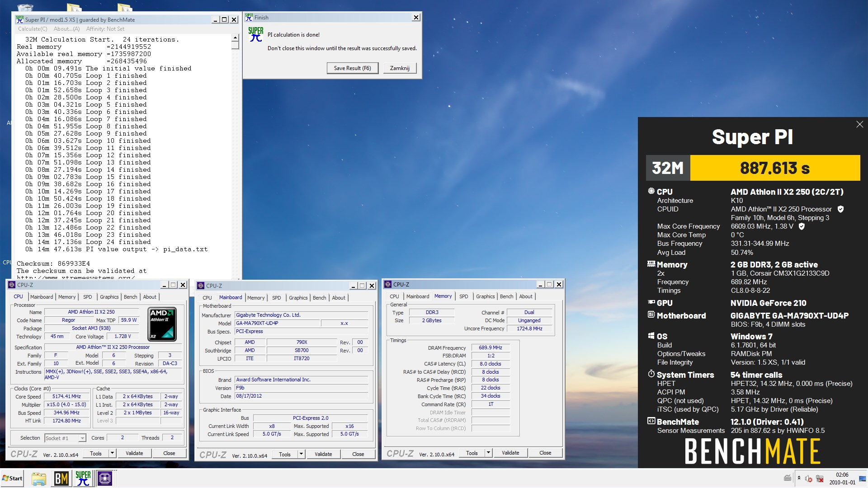Click the Zamknij button in Finish dialog
868x488 pixels.
pos(400,68)
